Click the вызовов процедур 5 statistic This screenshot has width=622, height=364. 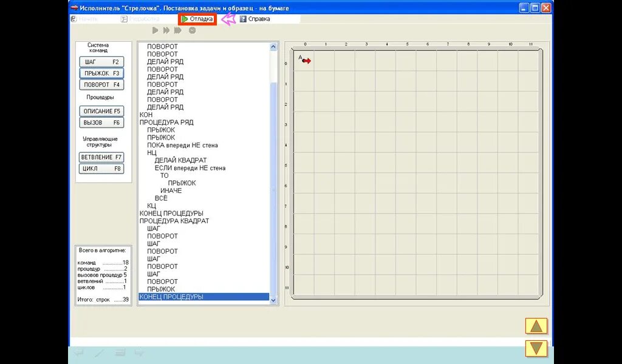[102, 275]
